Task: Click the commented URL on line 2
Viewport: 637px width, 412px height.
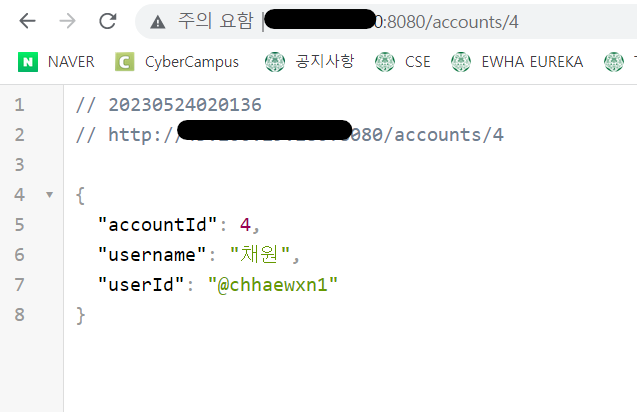Action: click(x=306, y=135)
